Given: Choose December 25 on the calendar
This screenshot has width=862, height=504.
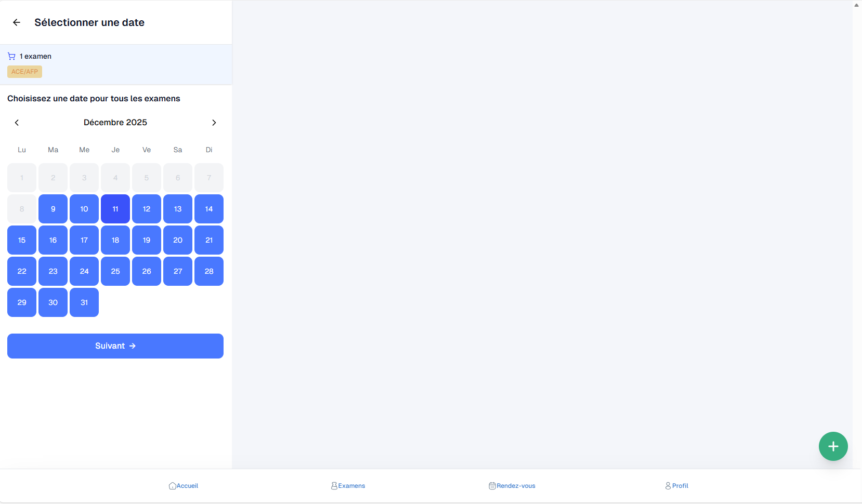Looking at the screenshot, I should tap(115, 271).
